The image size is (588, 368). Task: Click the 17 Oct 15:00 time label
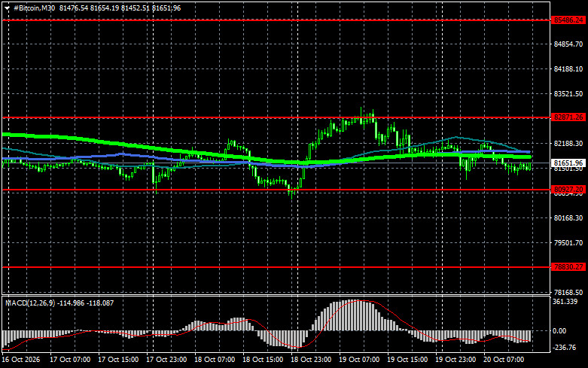pyautogui.click(x=118, y=360)
